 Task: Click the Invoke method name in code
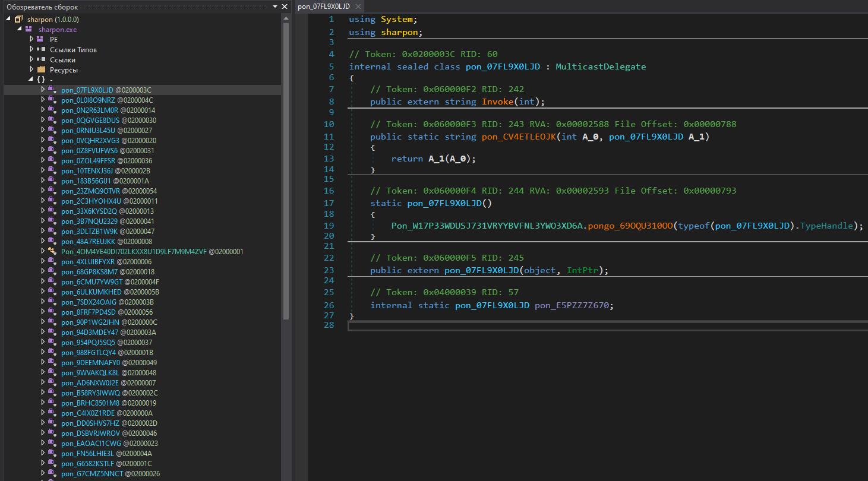[x=498, y=102]
